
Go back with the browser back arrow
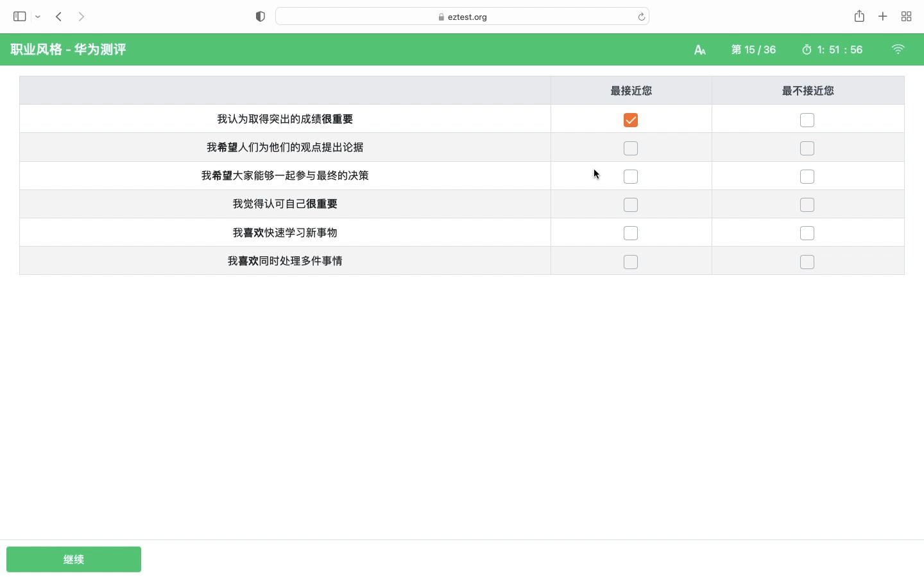click(58, 17)
